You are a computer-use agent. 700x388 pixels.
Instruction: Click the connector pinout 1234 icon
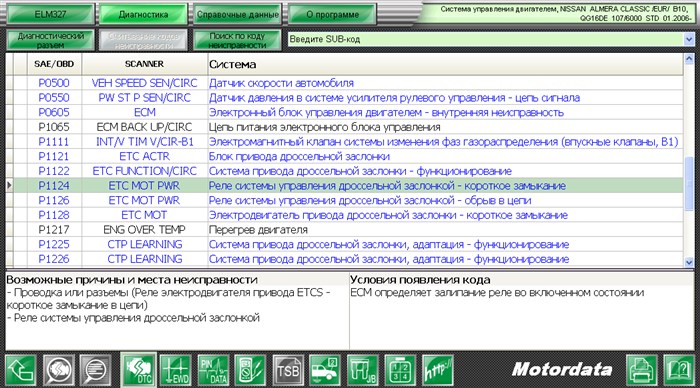(x=400, y=370)
